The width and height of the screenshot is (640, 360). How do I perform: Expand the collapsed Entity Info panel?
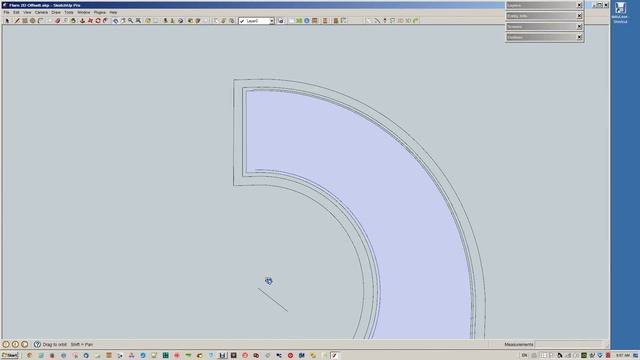tap(541, 16)
